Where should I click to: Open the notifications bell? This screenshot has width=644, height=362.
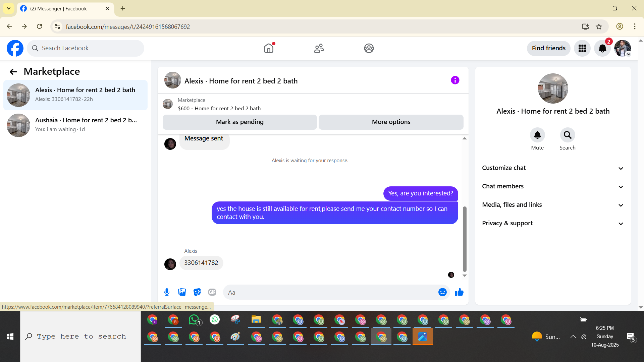coord(602,49)
